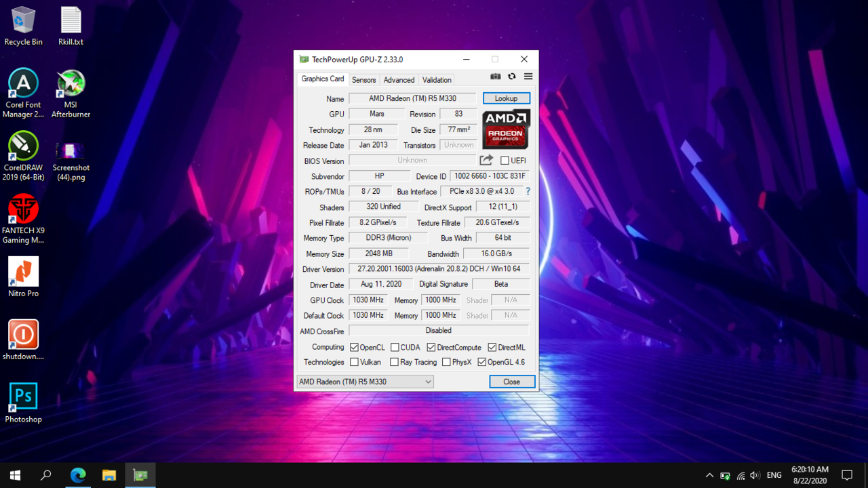Click the Lookup button
The image size is (868, 488).
coord(506,98)
